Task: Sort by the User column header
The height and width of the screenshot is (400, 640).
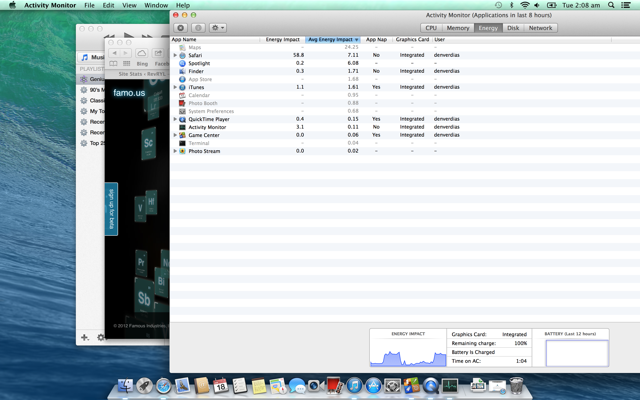Action: [440, 40]
